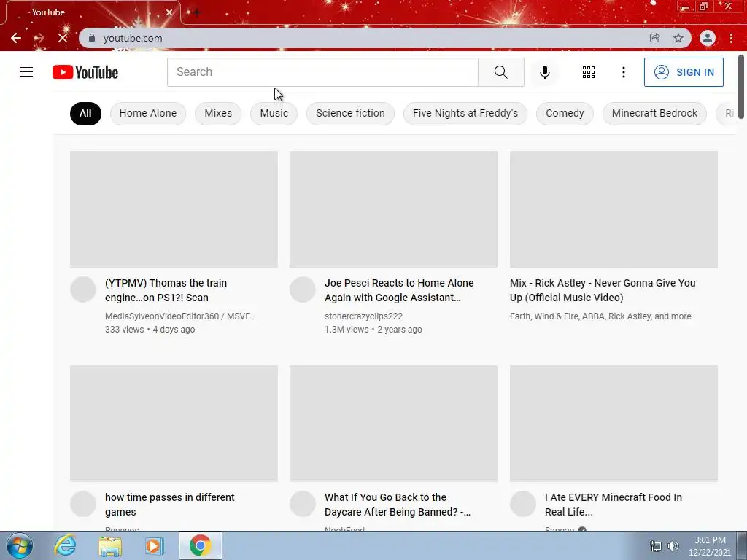The height and width of the screenshot is (560, 747).
Task: Click the Chrome taskbar icon
Action: (x=201, y=545)
